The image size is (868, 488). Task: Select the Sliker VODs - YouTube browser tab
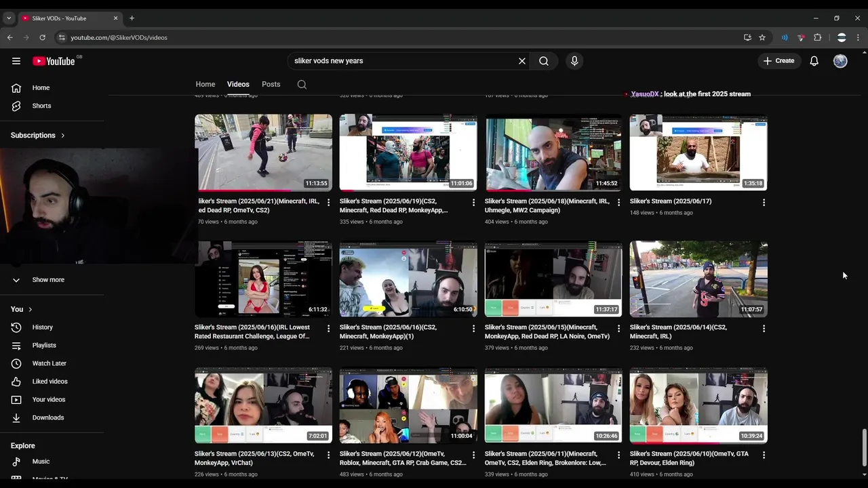click(x=69, y=18)
